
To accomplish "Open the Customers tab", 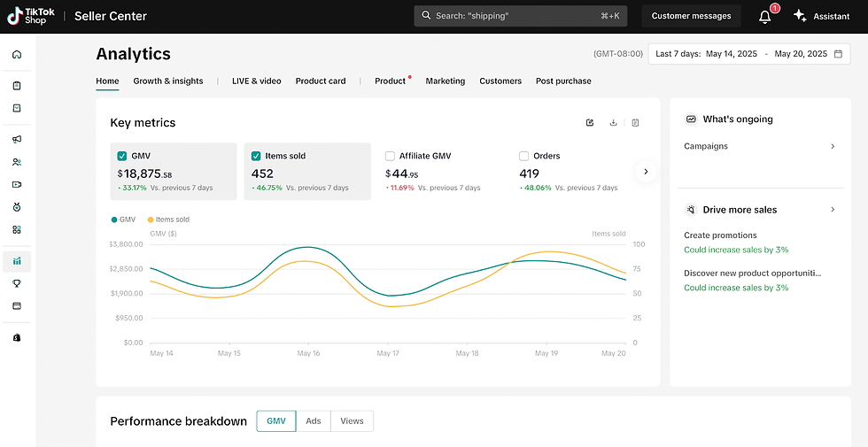I will pos(500,81).
